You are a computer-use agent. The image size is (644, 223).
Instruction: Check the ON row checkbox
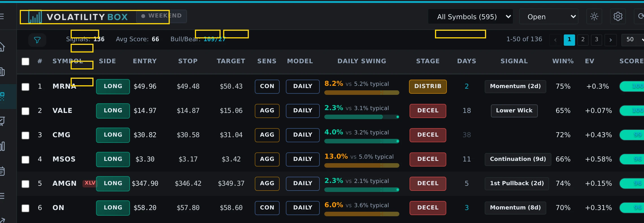click(25, 208)
